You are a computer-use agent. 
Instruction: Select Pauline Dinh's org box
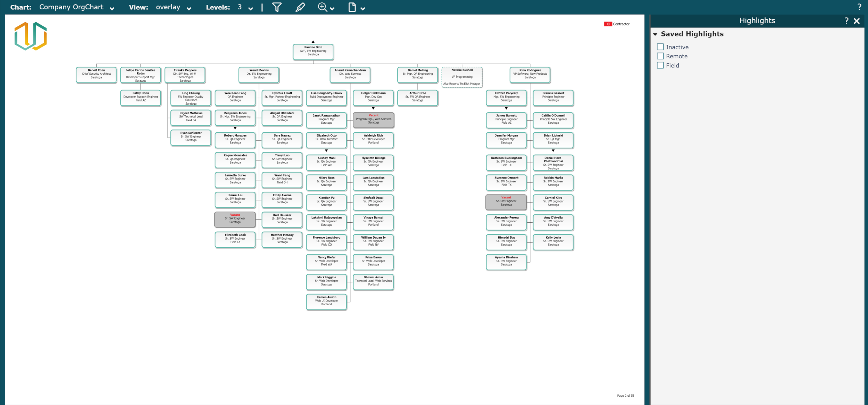tap(313, 51)
